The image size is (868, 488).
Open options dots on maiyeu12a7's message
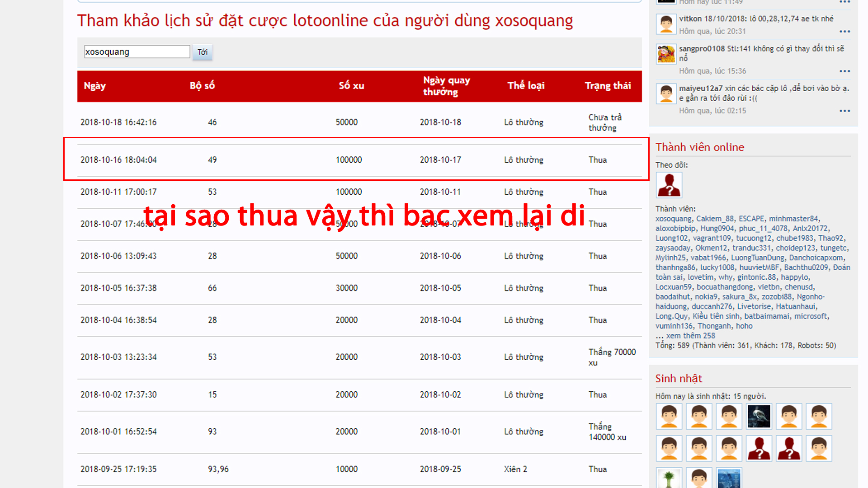(844, 111)
